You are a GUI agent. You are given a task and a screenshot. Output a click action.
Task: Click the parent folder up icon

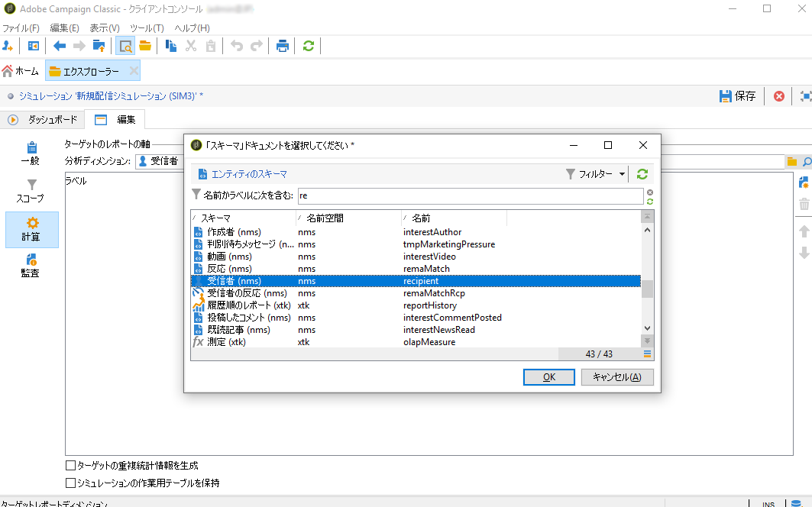99,46
